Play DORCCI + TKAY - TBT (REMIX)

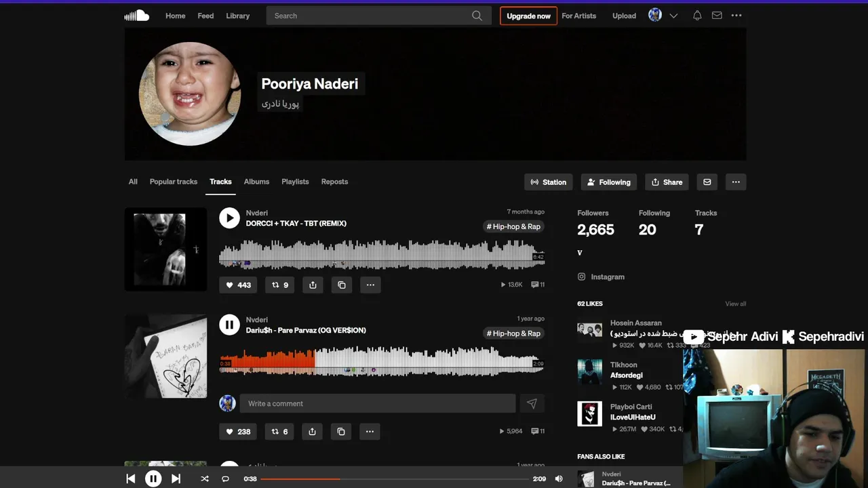click(229, 218)
